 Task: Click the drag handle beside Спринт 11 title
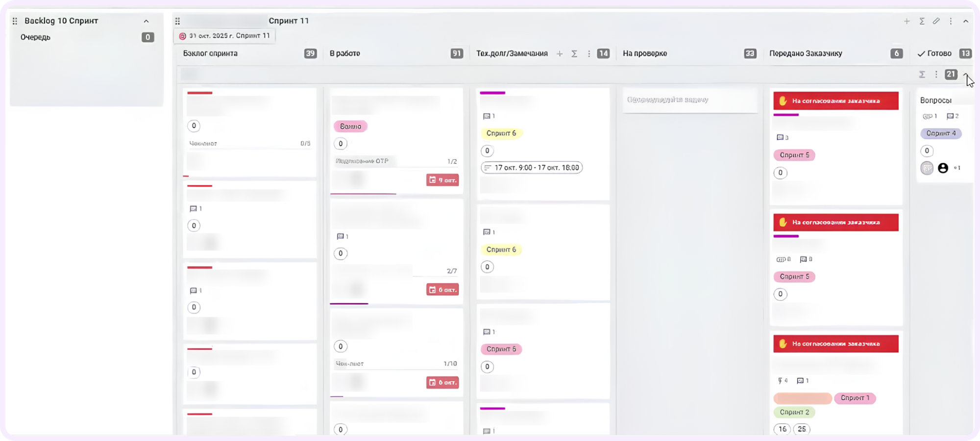tap(177, 21)
